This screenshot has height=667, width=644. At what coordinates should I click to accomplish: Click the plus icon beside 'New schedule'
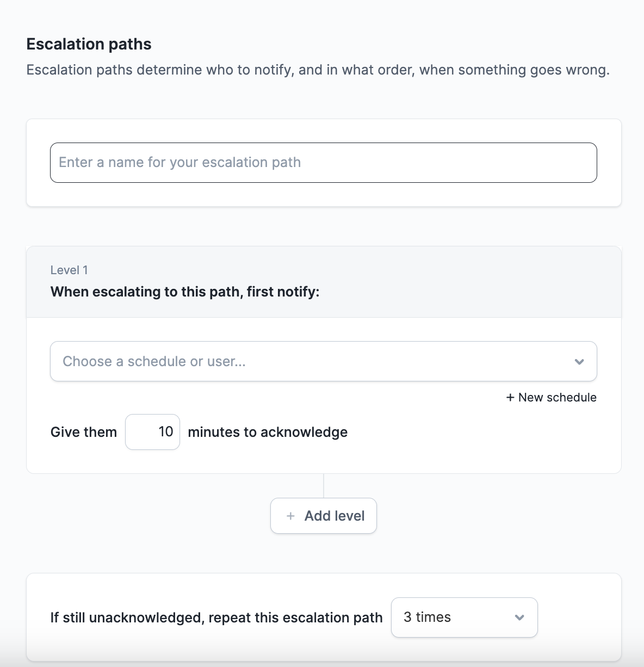(x=510, y=398)
